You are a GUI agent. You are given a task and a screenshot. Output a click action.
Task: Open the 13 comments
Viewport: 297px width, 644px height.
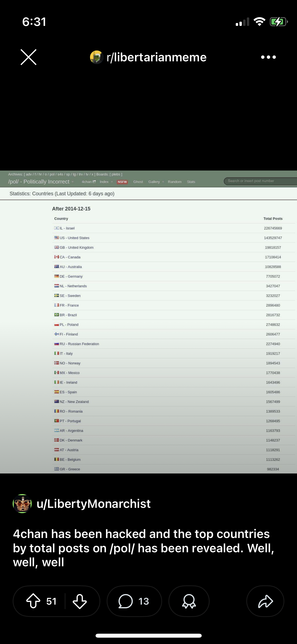tap(134, 601)
